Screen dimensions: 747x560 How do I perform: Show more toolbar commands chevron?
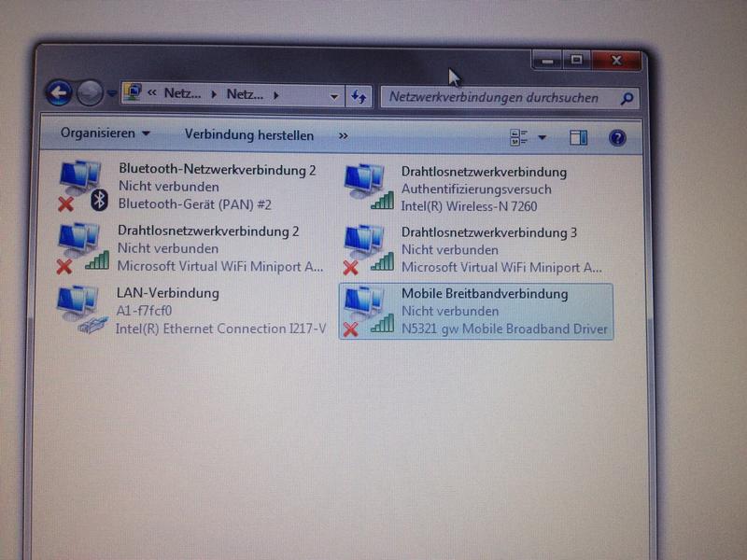pos(343,135)
